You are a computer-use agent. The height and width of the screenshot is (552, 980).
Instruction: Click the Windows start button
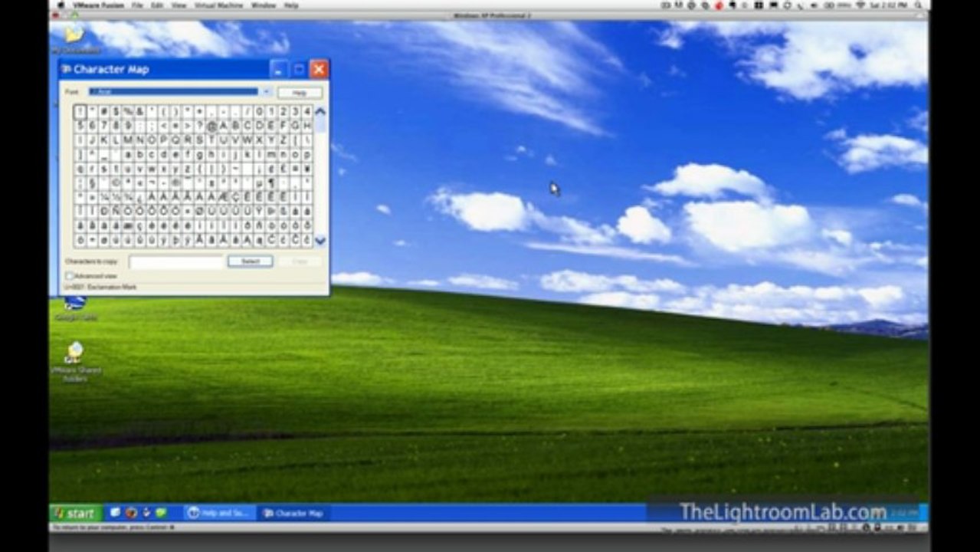(75, 513)
